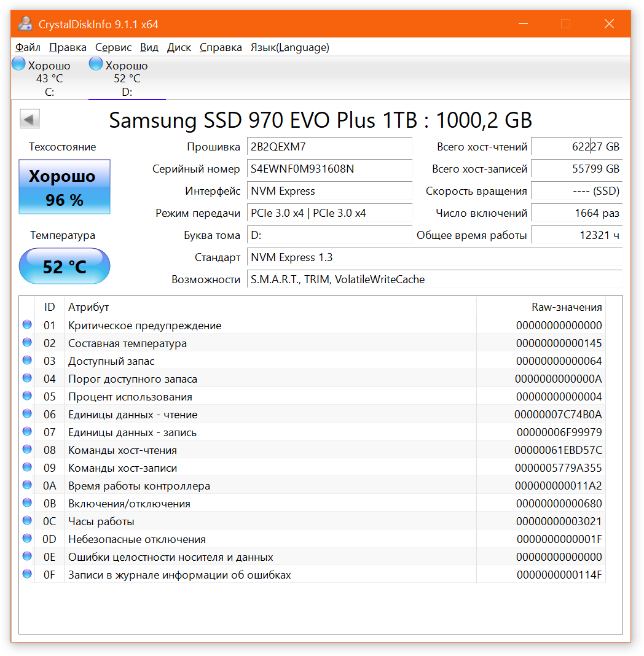Click rotation rate value ---- (SSD)
This screenshot has width=644, height=656.
pos(577,191)
